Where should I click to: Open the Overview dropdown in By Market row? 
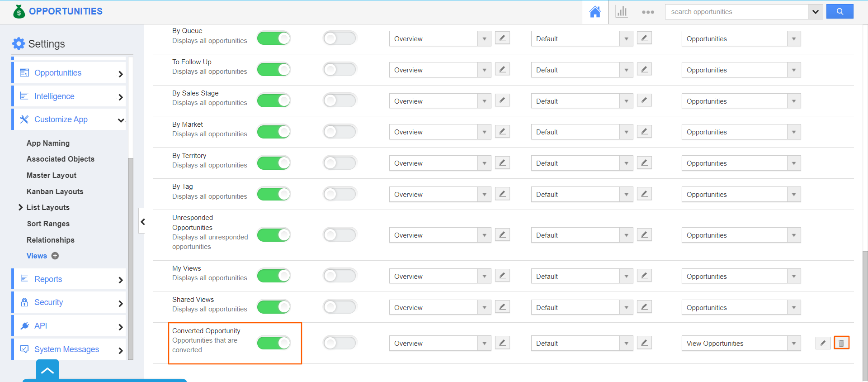[x=440, y=132]
